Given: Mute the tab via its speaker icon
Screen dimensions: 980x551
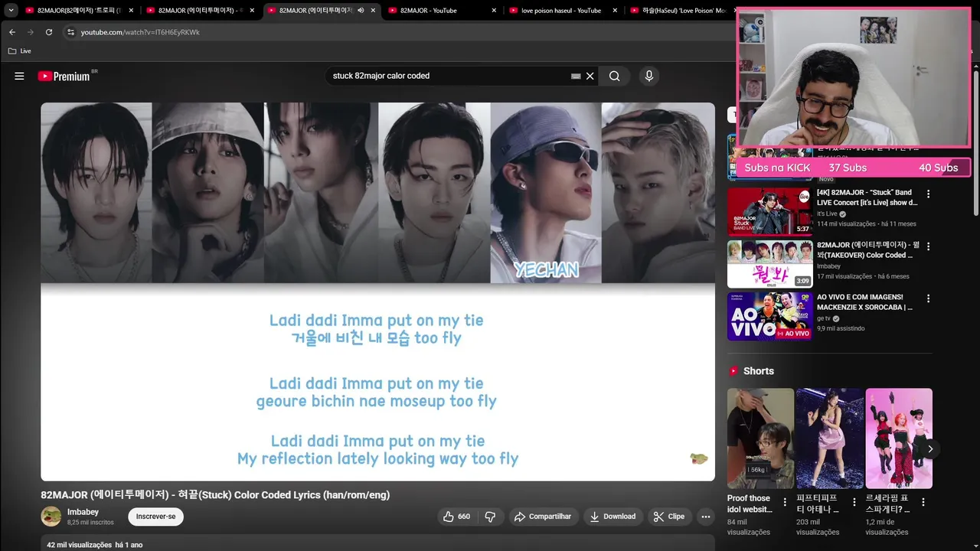Looking at the screenshot, I should (361, 11).
